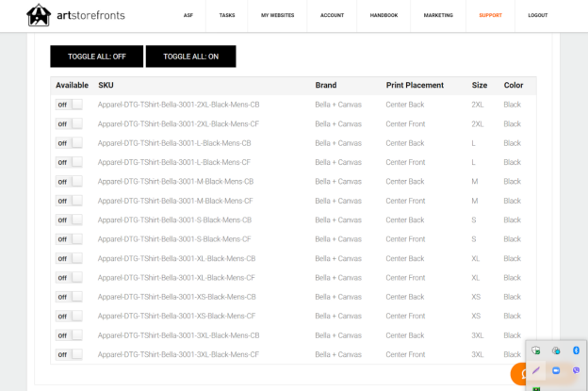
Task: Enable the XS-Black-Mens-CF SKU toggle
Action: [69, 316]
